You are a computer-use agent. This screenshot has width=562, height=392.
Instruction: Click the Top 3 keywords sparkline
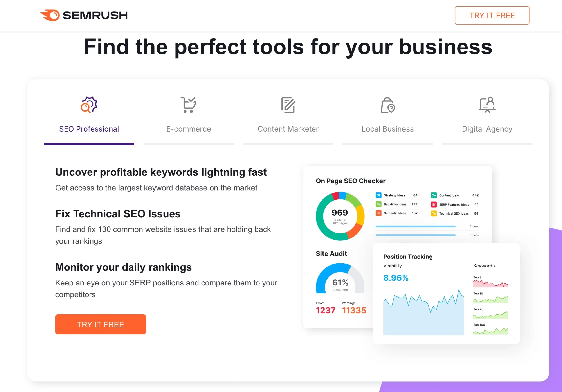coord(490,283)
